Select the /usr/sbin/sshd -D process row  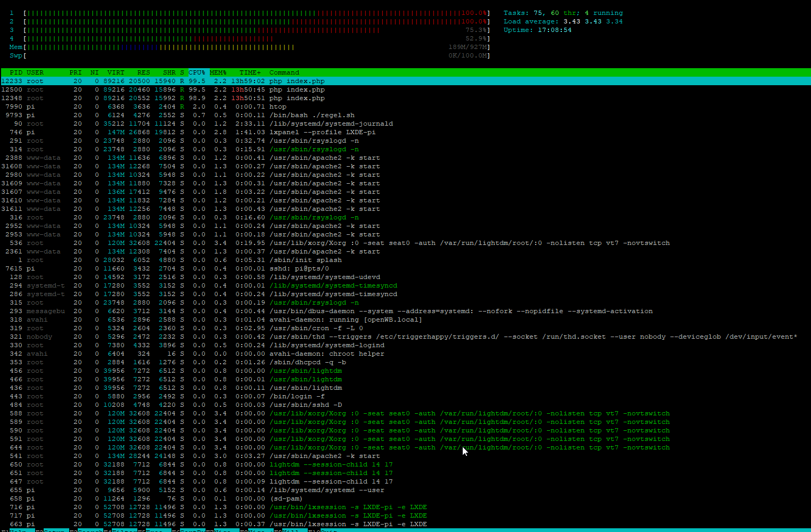click(405, 405)
